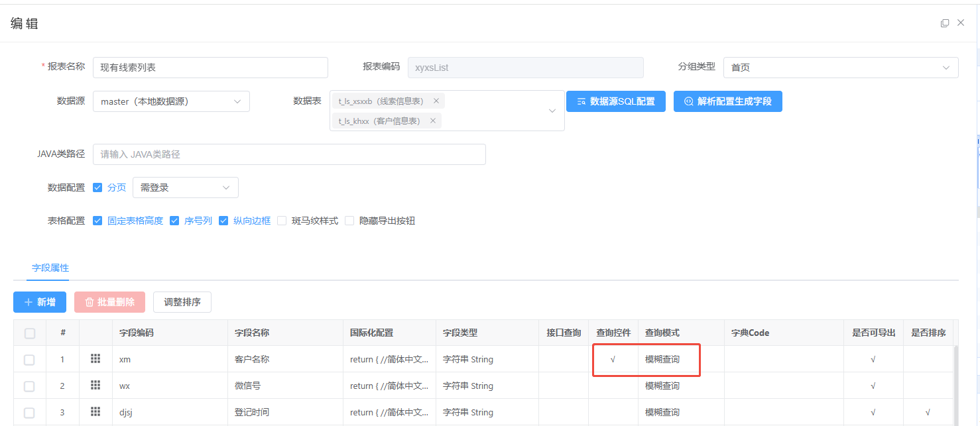Toggle the 分页 pagination checkbox
This screenshot has width=980, height=426.
pyautogui.click(x=98, y=187)
